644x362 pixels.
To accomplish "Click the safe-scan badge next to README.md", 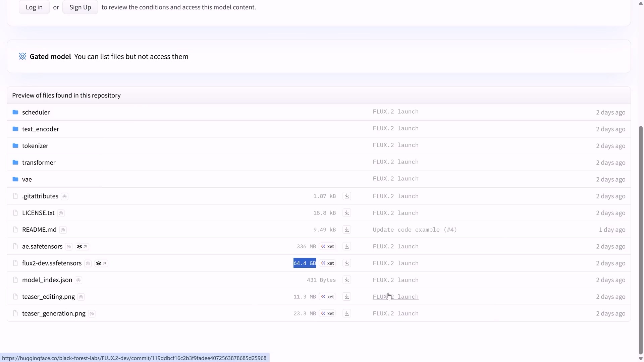I will (x=63, y=230).
